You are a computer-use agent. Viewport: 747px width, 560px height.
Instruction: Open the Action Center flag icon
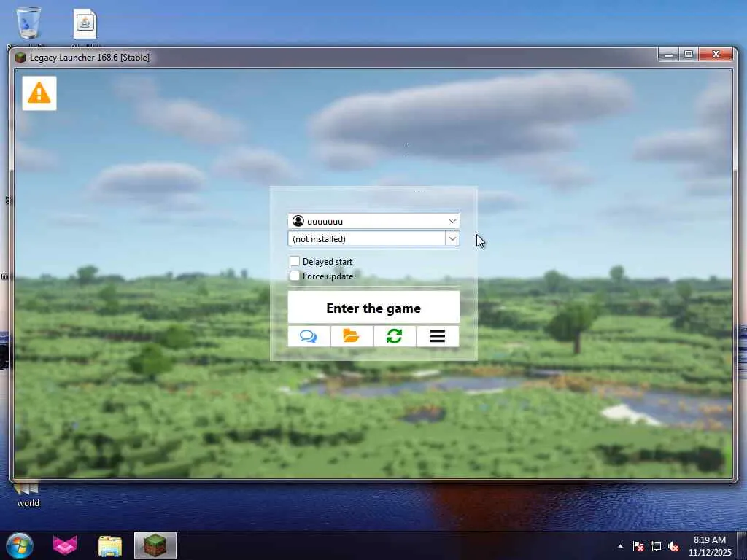[638, 546]
